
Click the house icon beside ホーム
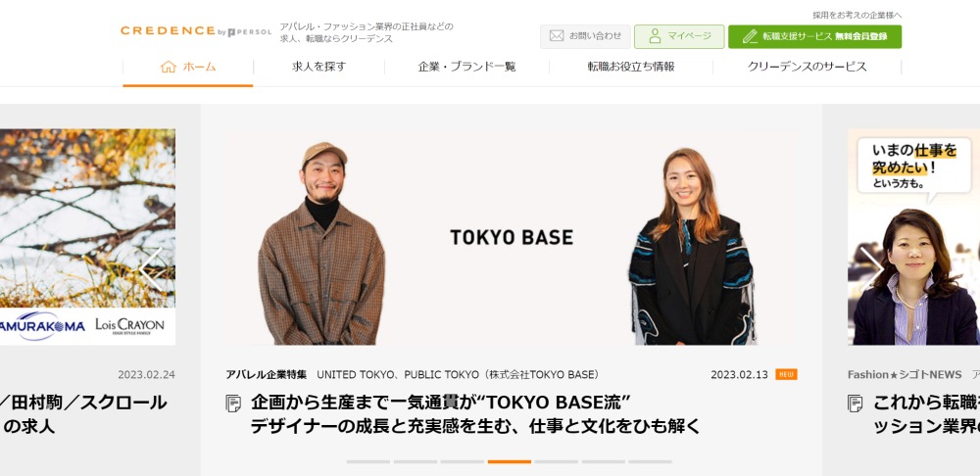(169, 67)
